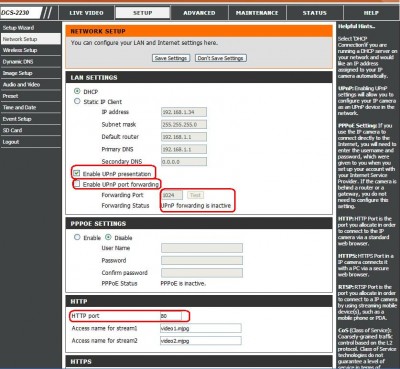Choose Static IP Client option
This screenshot has height=369, width=400.
pos(77,101)
